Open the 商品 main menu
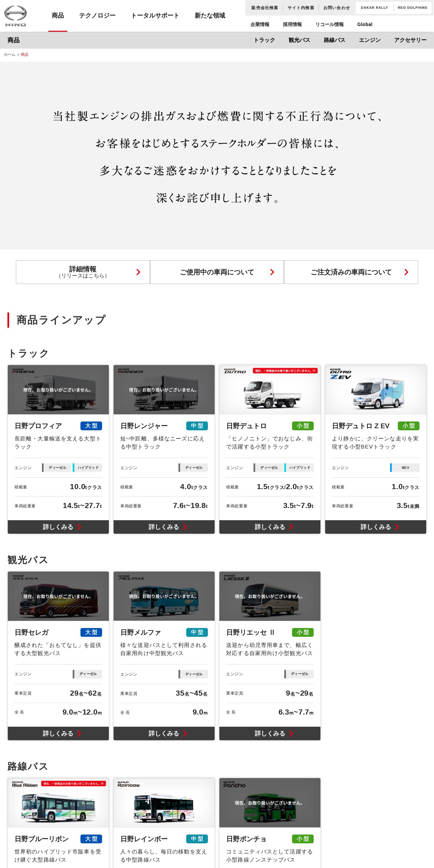 coord(58,16)
